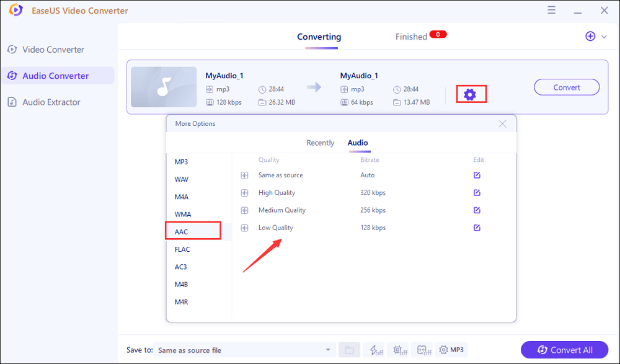
Task: Expand the arrow next to add icon
Action: pyautogui.click(x=604, y=37)
